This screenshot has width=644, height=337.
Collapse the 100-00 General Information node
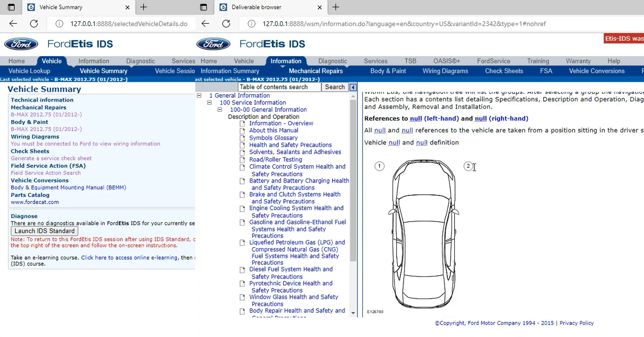(x=220, y=110)
